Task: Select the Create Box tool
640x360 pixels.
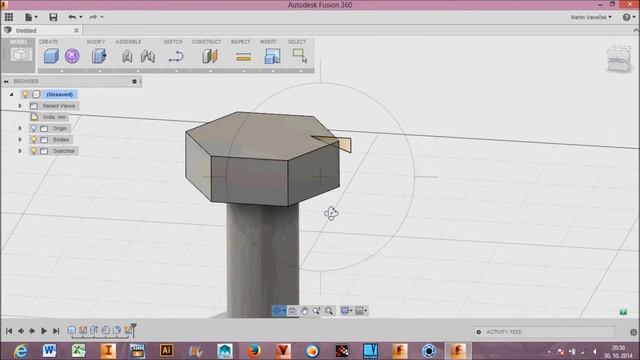Action: click(51, 56)
